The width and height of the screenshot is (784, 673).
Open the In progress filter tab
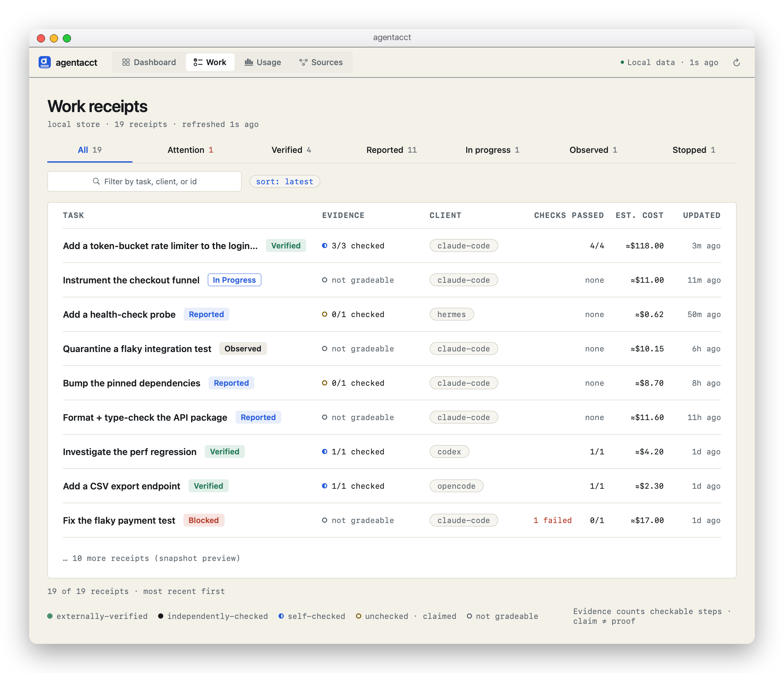pos(492,150)
